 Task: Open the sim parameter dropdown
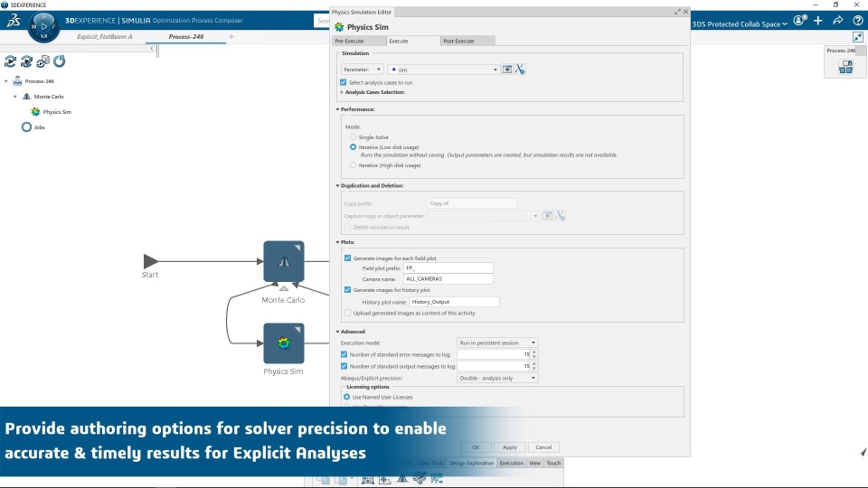click(x=443, y=70)
